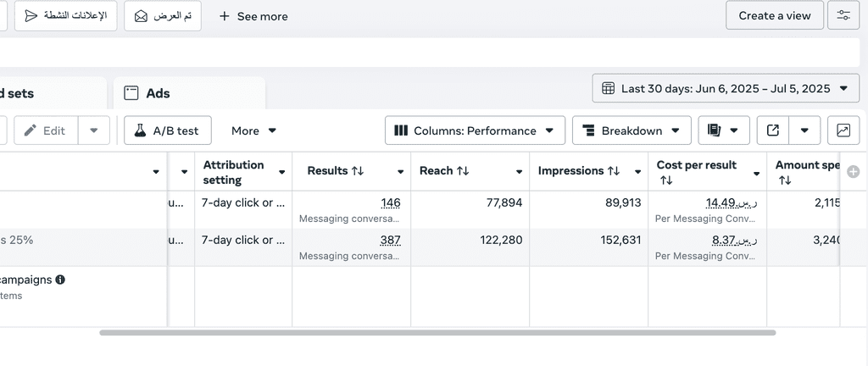Click Create a view button
This screenshot has width=868, height=366.
(775, 15)
